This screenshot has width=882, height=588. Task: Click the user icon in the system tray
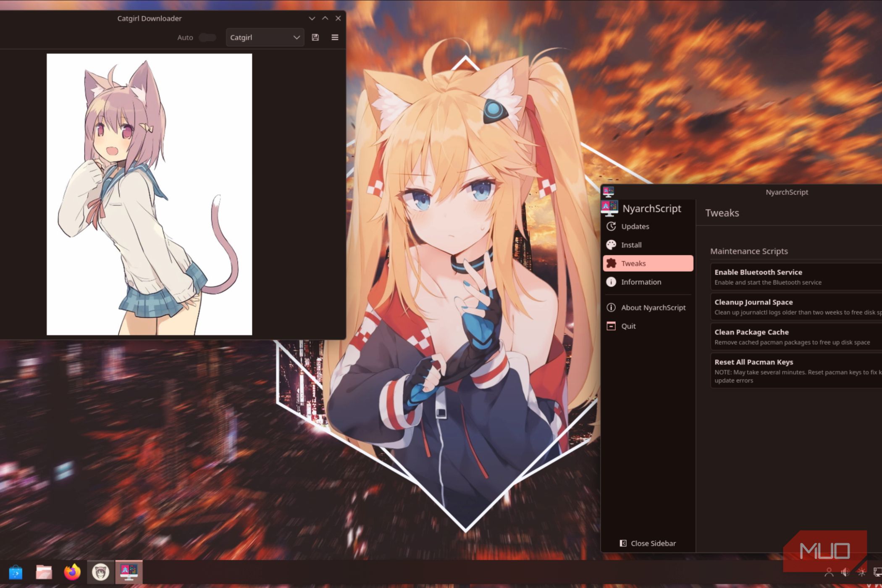pos(829,572)
